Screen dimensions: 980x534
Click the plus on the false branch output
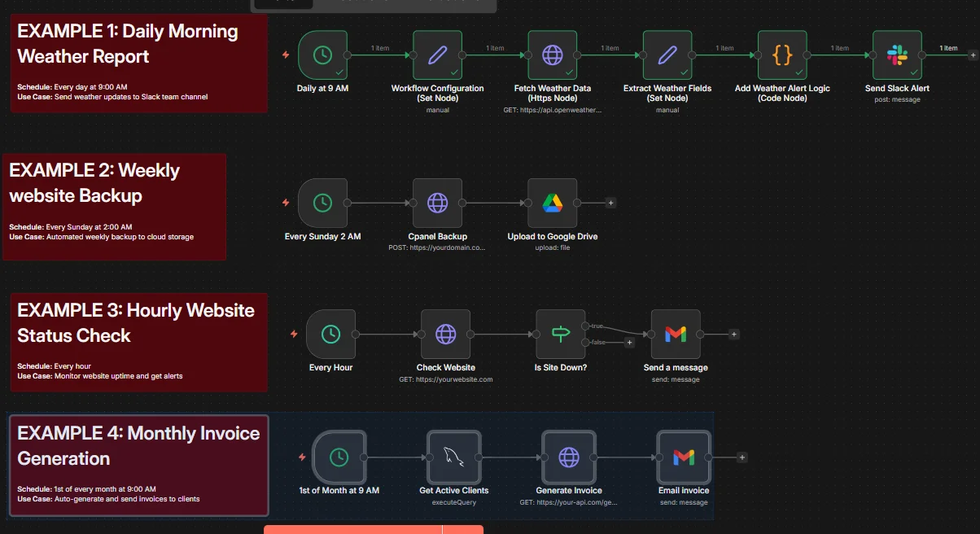pos(629,342)
